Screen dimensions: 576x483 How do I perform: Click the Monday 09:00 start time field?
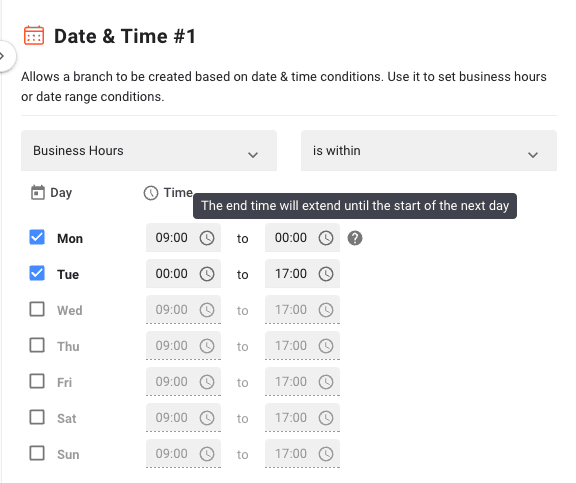click(183, 238)
